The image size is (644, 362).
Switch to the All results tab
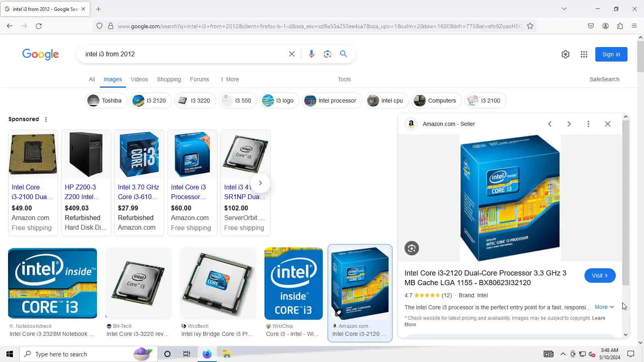click(x=92, y=79)
